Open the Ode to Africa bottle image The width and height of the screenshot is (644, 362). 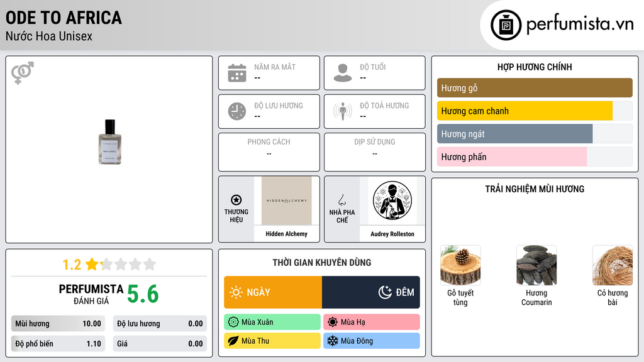[x=109, y=142]
